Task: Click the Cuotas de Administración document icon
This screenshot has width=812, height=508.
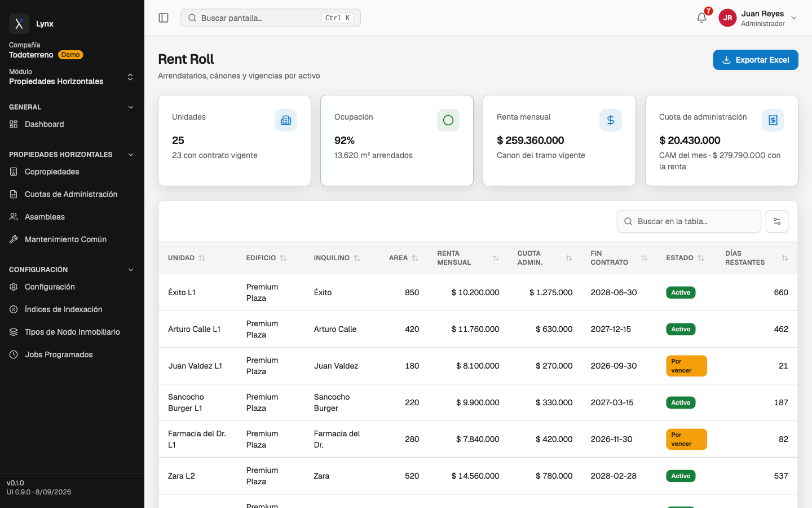Action: [14, 194]
